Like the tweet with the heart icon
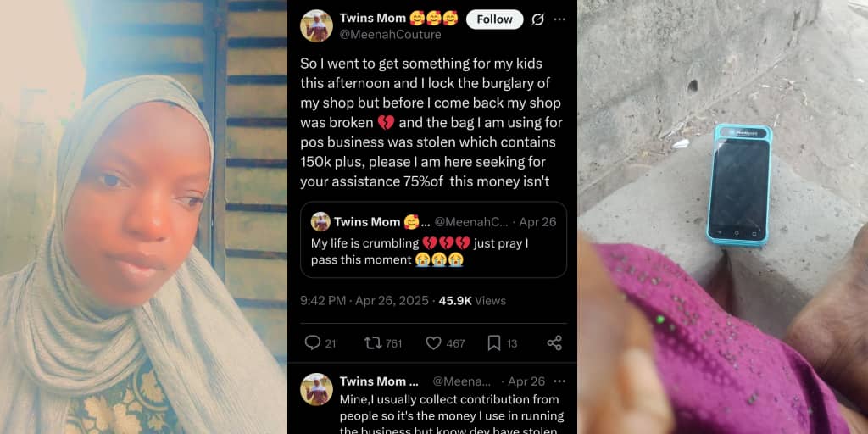 pos(434,342)
